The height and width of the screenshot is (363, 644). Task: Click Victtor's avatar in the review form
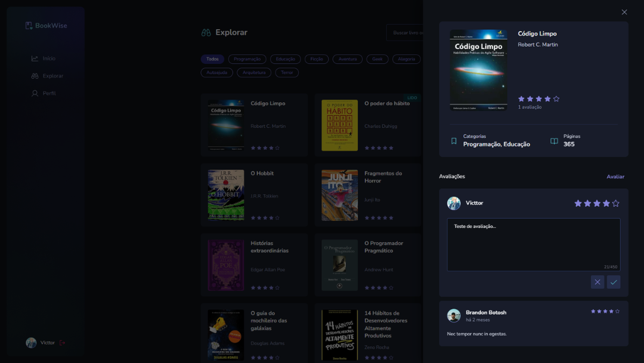point(454,203)
